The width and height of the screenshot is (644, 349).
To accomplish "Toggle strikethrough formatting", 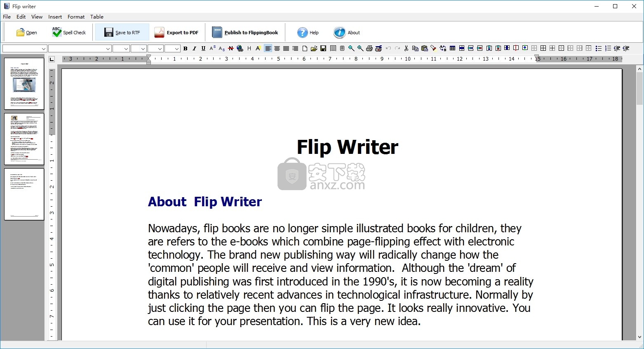I will 231,49.
